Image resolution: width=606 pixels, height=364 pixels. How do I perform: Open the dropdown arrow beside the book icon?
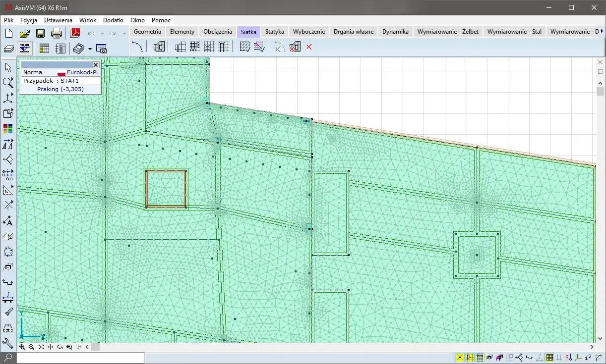tap(90, 49)
